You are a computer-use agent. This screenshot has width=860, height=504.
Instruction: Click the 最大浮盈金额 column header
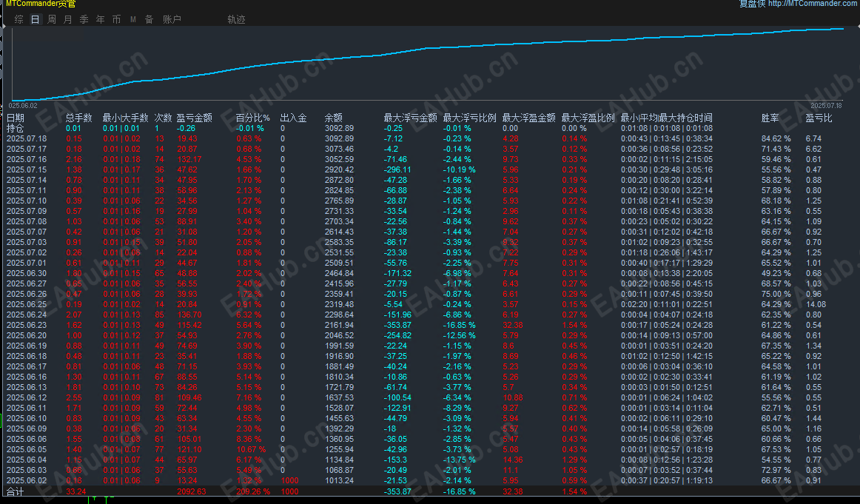pos(528,118)
